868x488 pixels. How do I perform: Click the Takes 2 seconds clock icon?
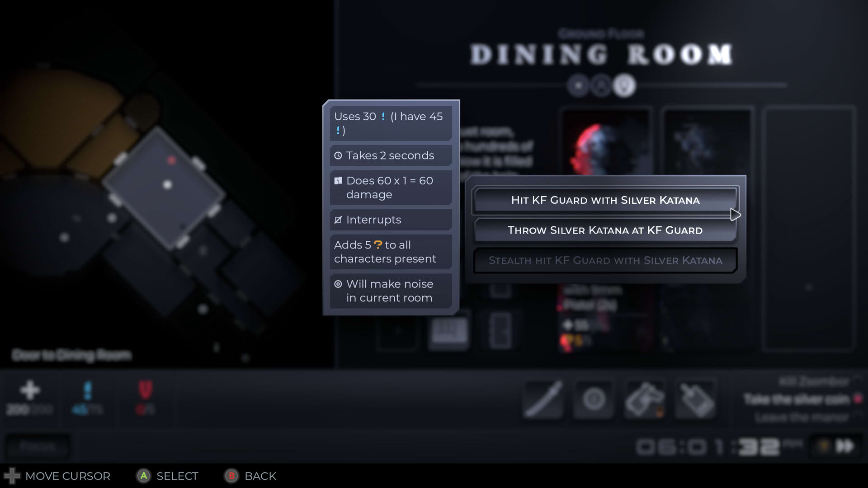coord(338,155)
